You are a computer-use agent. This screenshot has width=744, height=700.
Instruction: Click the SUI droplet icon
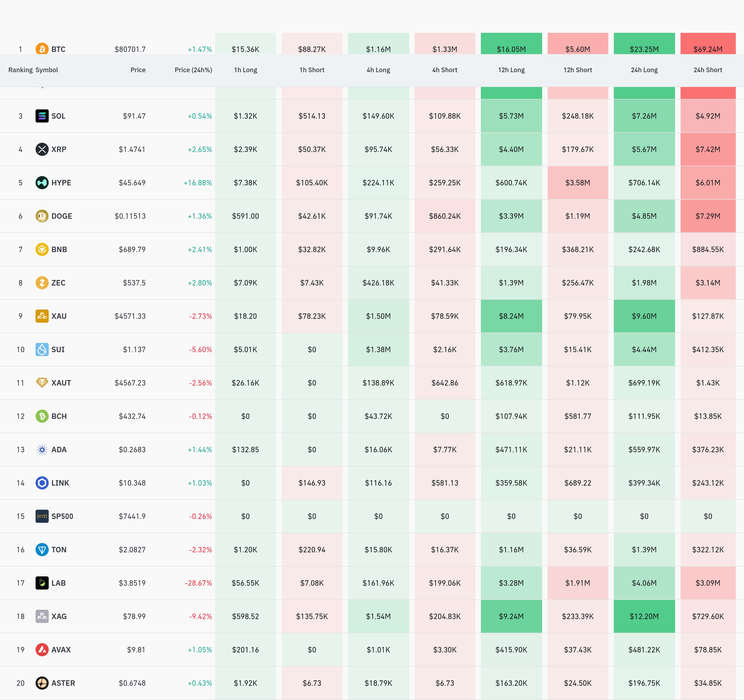point(42,349)
